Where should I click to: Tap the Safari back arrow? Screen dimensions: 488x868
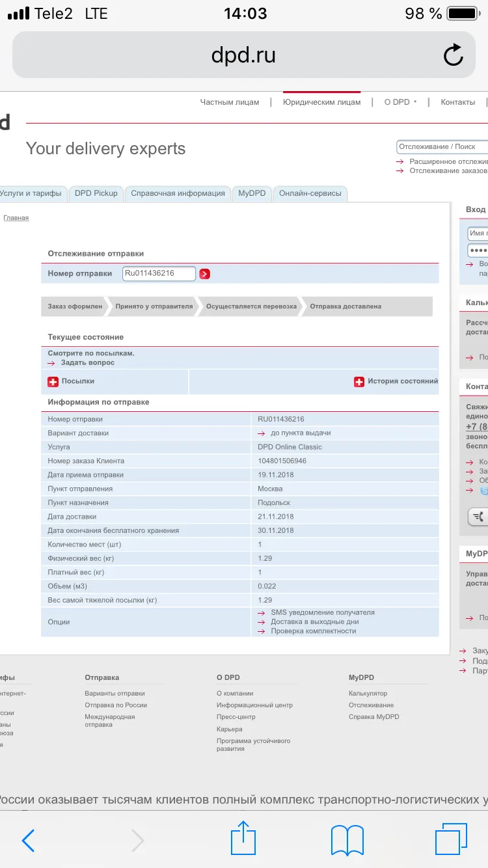tap(28, 841)
